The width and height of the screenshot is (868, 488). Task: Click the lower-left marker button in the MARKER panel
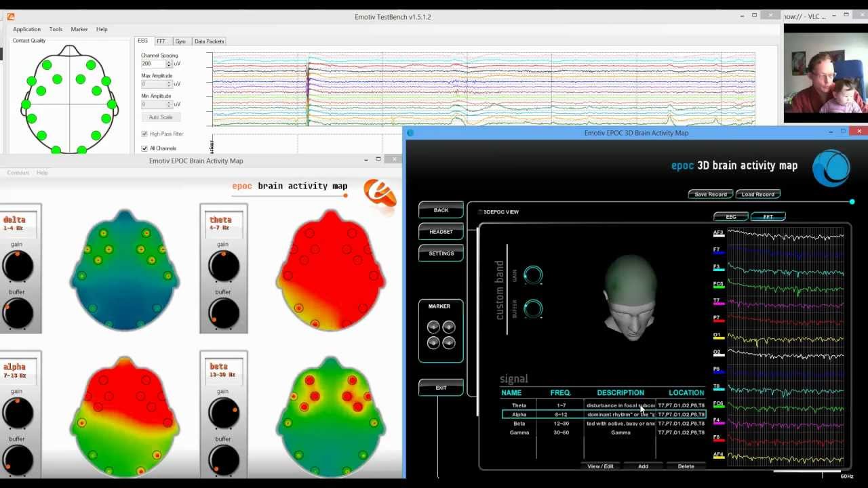pos(433,342)
